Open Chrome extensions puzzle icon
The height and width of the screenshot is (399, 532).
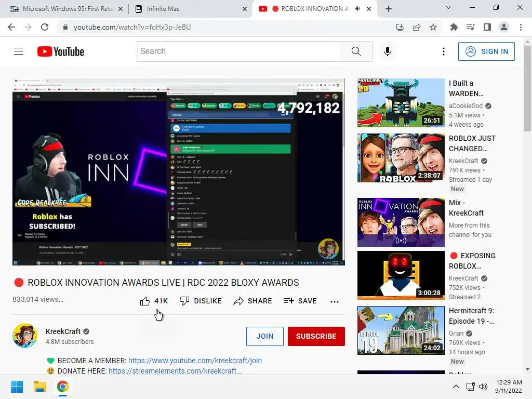click(454, 27)
